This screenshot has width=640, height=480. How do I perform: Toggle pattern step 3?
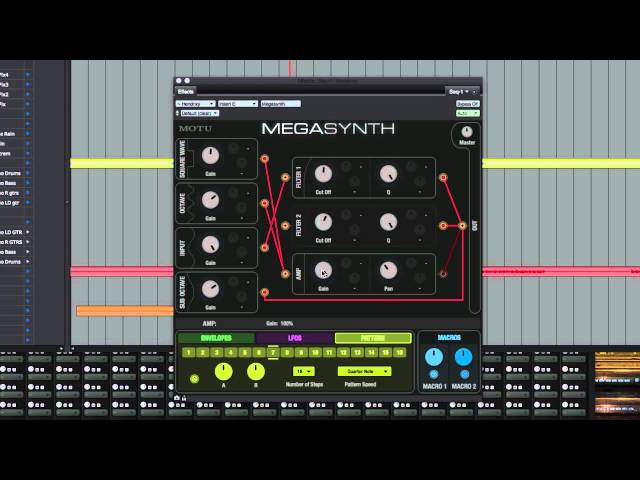(x=217, y=352)
